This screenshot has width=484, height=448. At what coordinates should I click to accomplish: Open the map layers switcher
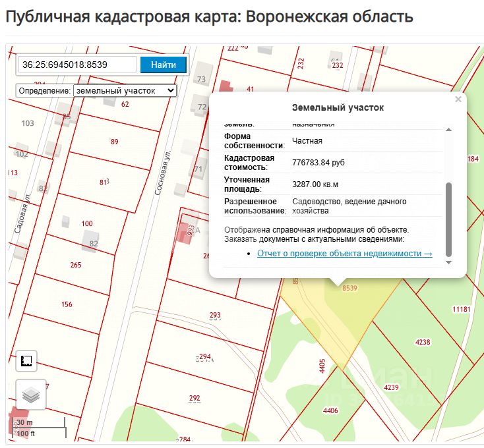(31, 395)
